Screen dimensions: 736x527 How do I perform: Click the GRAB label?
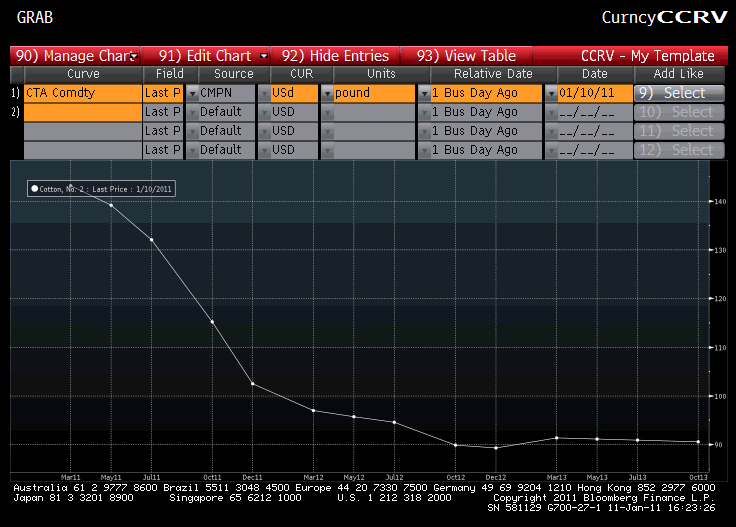pos(35,17)
